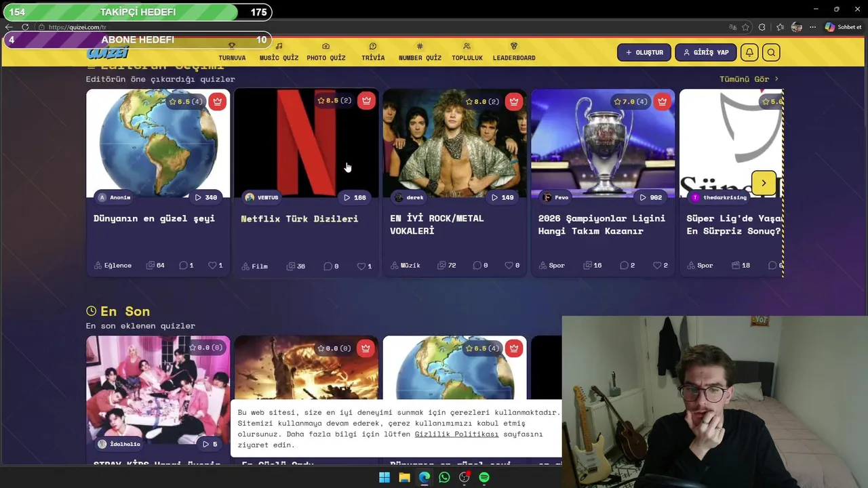Click the Giriş Yap button

705,52
